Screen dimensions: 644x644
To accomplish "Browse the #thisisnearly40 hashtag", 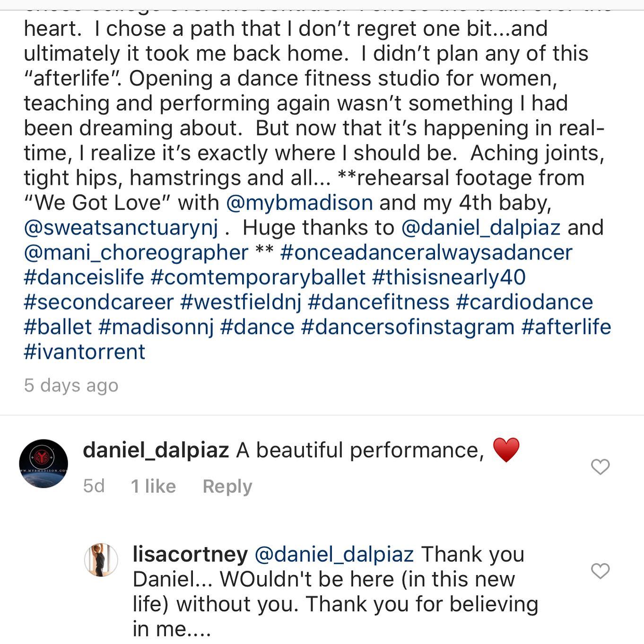I will [449, 278].
